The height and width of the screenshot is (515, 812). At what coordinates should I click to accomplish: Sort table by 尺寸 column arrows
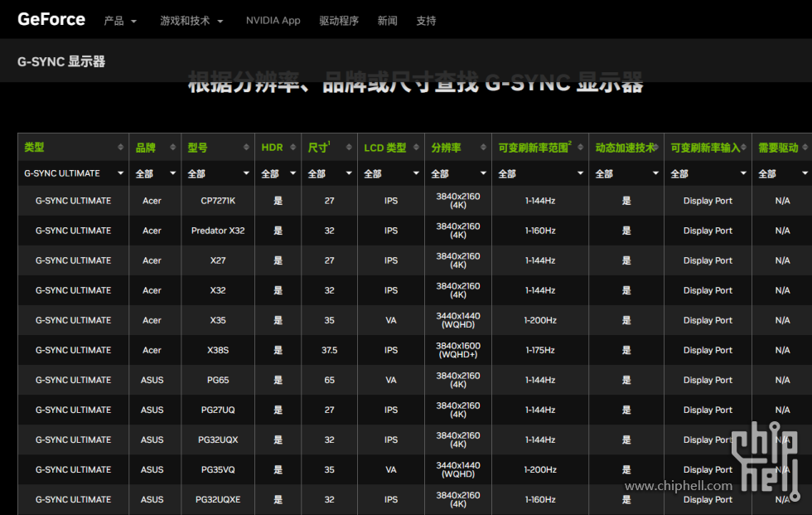click(349, 147)
